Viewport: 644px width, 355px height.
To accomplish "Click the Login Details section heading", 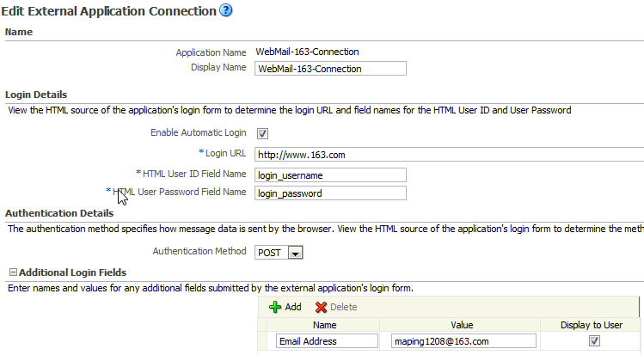I will pyautogui.click(x=36, y=95).
